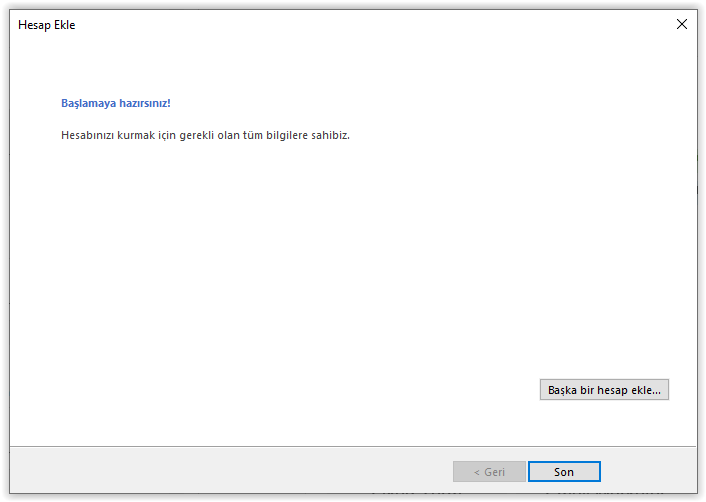Click the 'Hesap Ekle' window title text

[x=46, y=25]
